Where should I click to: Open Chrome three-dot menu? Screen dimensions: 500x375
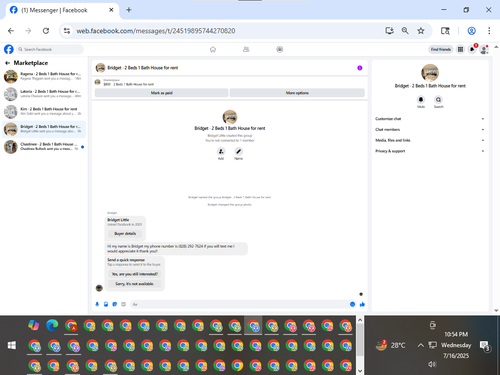coord(489,31)
